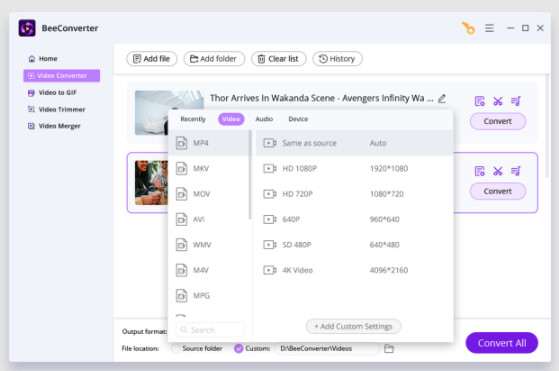Click the second video thumbnail

click(151, 182)
